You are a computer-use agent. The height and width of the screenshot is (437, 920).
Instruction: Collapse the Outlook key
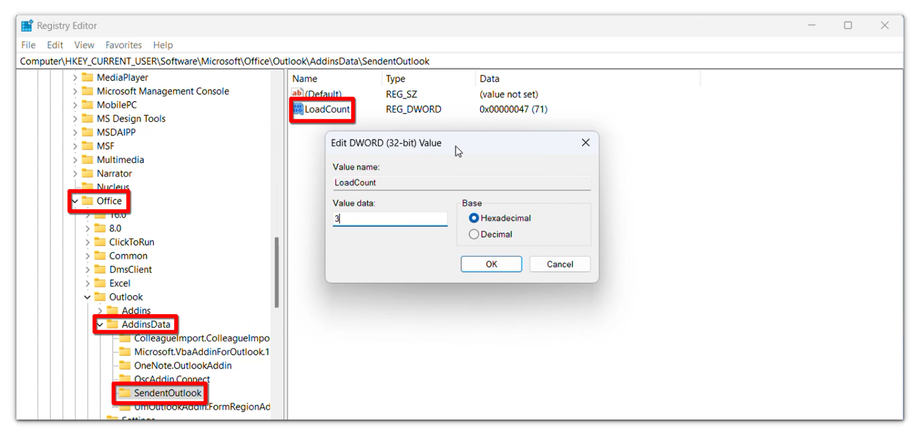click(87, 297)
